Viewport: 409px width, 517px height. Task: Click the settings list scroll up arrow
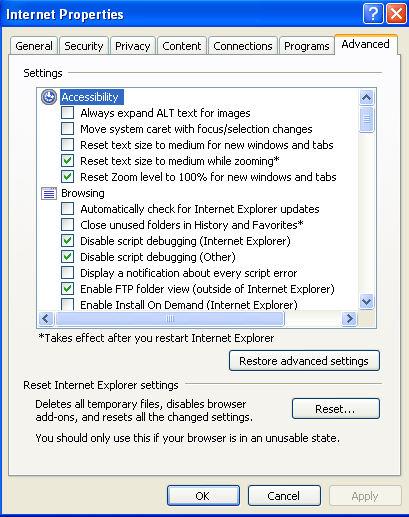click(366, 97)
